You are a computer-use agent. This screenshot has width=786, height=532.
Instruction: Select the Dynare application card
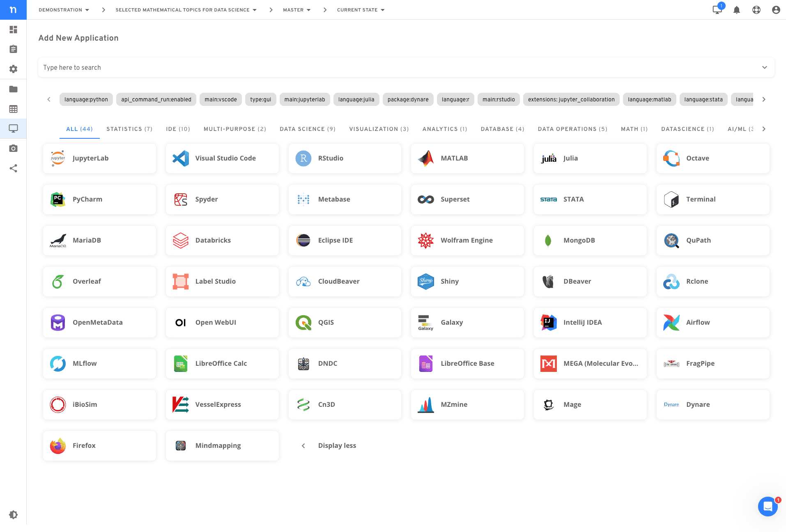(x=713, y=404)
